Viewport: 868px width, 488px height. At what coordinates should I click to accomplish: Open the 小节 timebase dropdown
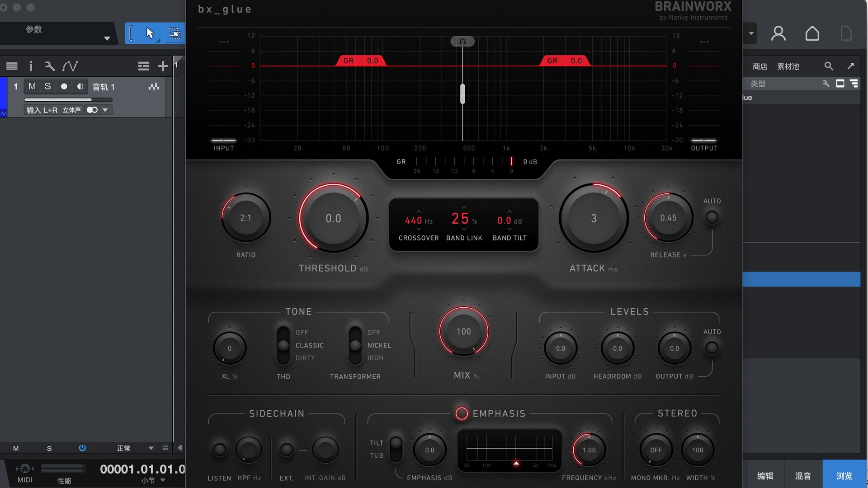163,480
